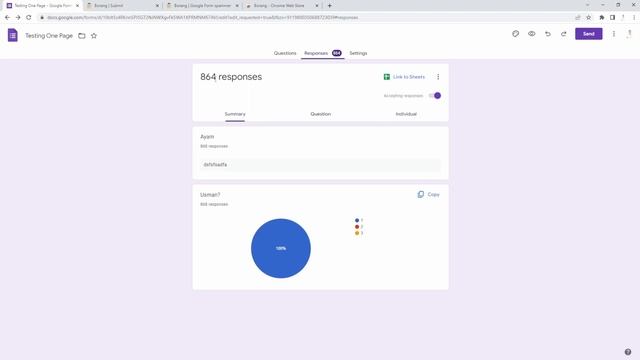Click the form title Testing One Page
The width and height of the screenshot is (640, 360).
tap(49, 36)
